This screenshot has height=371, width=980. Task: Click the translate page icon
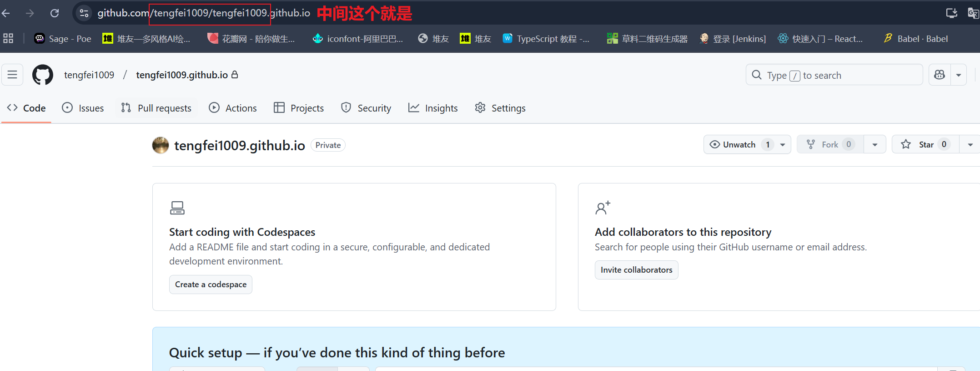973,13
